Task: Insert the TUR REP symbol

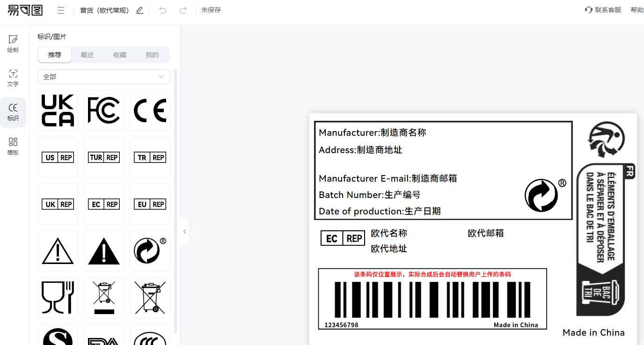Action: [x=104, y=157]
